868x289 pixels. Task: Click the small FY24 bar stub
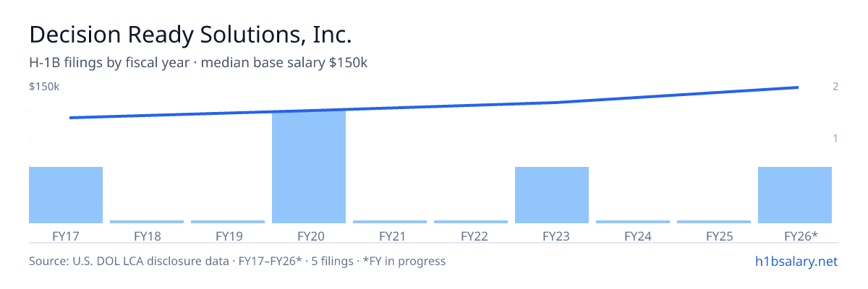tap(633, 222)
